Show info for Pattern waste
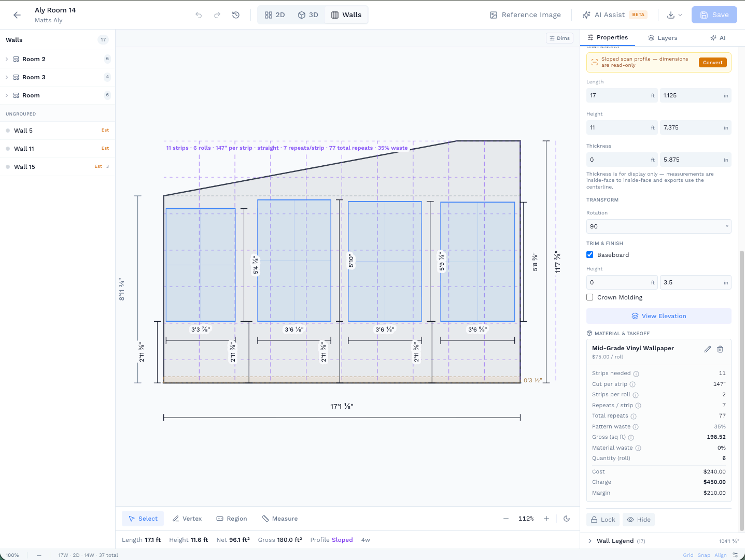Screen dimensions: 745x560 click(636, 427)
